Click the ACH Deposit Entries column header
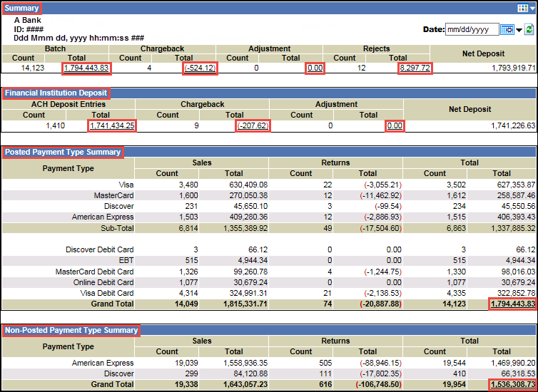Viewport: 538px width, 392px height. point(68,104)
